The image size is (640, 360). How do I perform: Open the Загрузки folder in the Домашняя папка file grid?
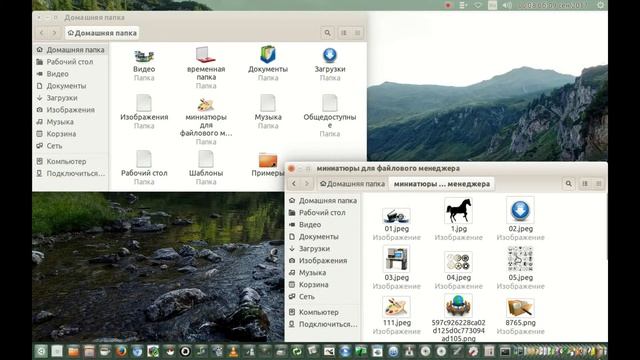coord(330,56)
